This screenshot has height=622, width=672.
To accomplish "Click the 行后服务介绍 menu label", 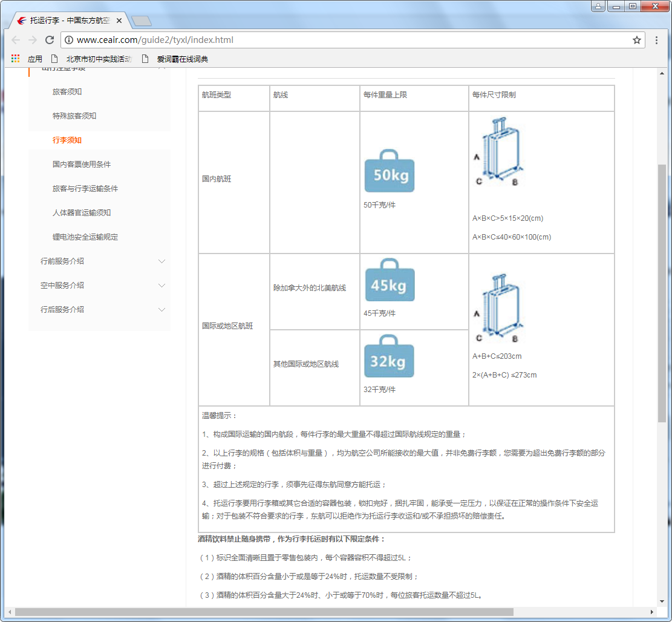I will coord(62,310).
